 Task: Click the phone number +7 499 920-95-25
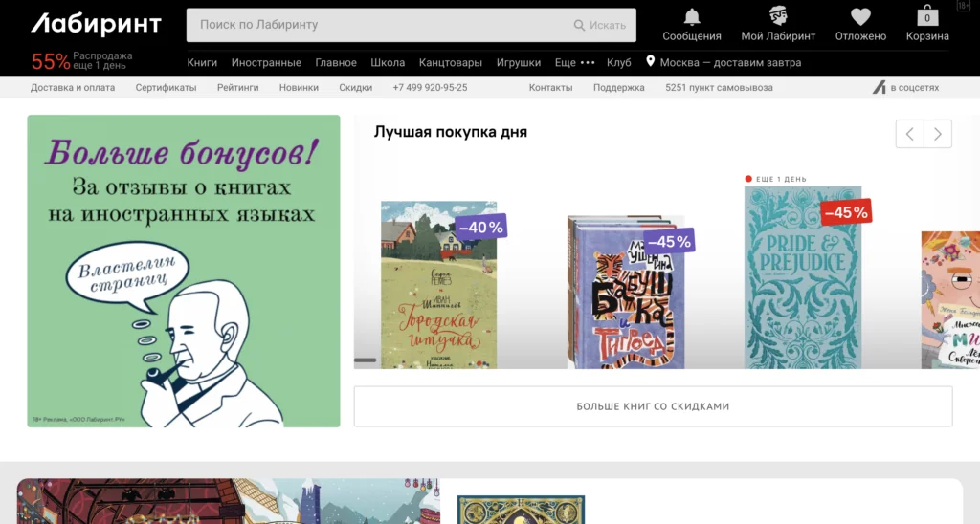430,87
